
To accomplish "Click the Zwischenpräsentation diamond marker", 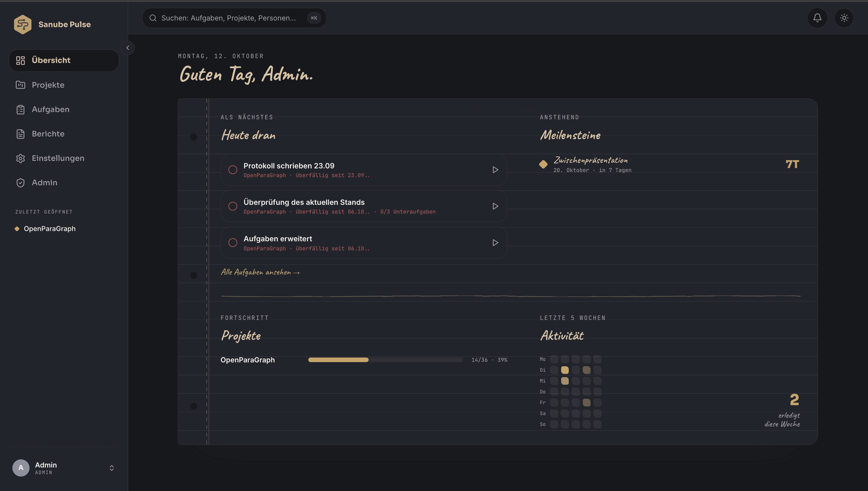I will (x=543, y=164).
